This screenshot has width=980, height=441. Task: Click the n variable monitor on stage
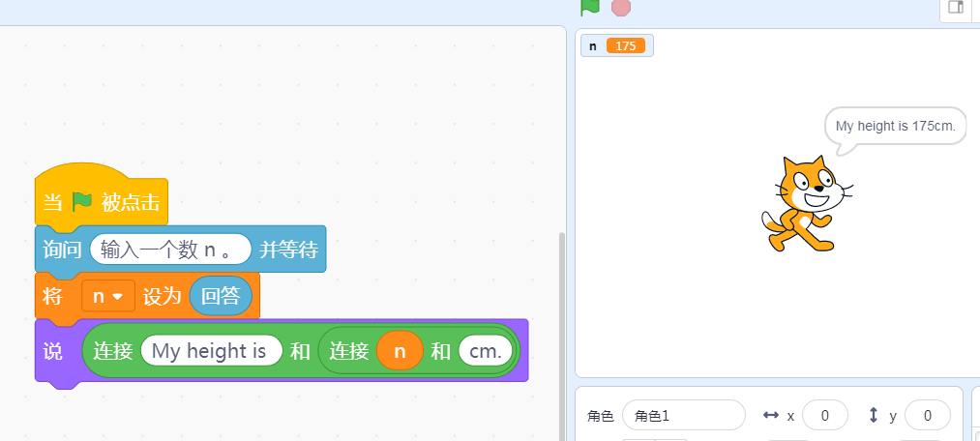point(617,45)
